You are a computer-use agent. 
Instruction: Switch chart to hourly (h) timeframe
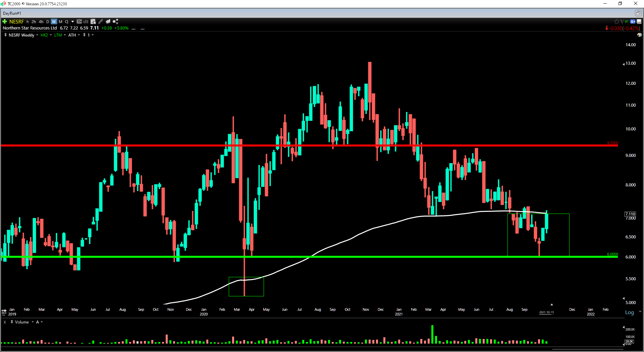click(28, 21)
